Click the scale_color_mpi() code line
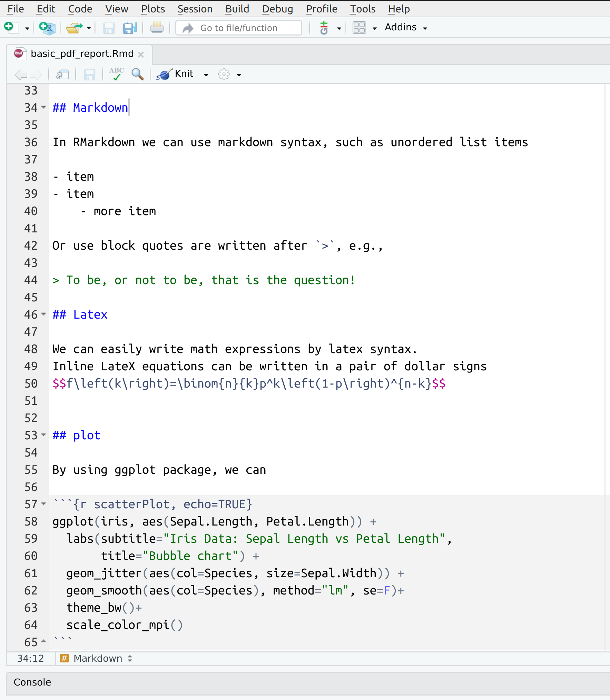Image resolution: width=610 pixels, height=700 pixels. coord(124,625)
